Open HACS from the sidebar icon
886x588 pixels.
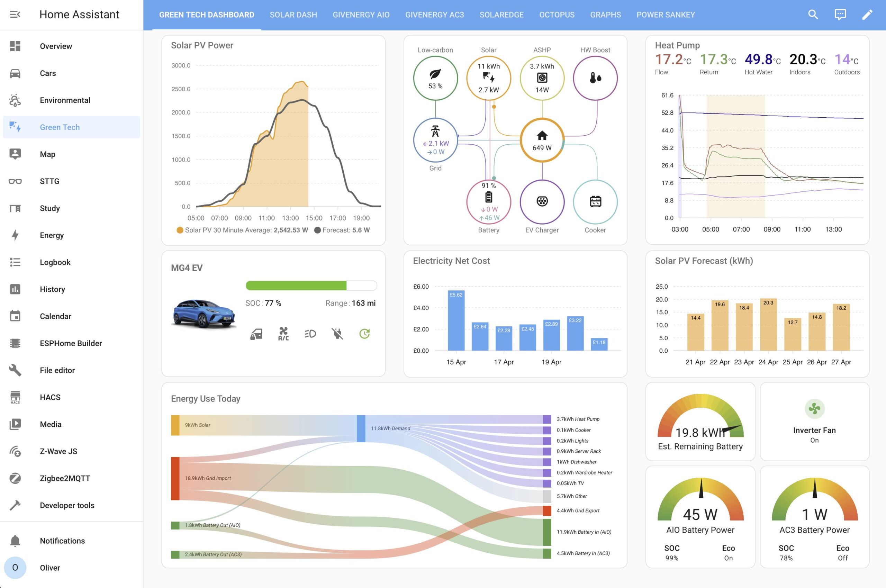[15, 397]
